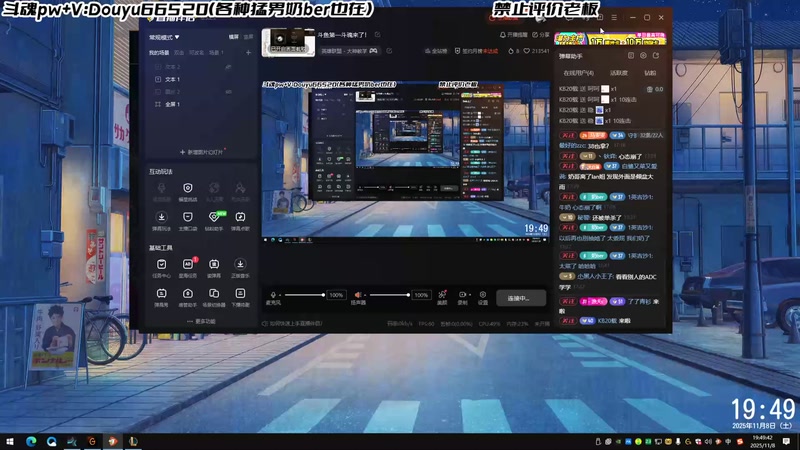
Task: Click the 连接中... stream button
Action: [520, 298]
